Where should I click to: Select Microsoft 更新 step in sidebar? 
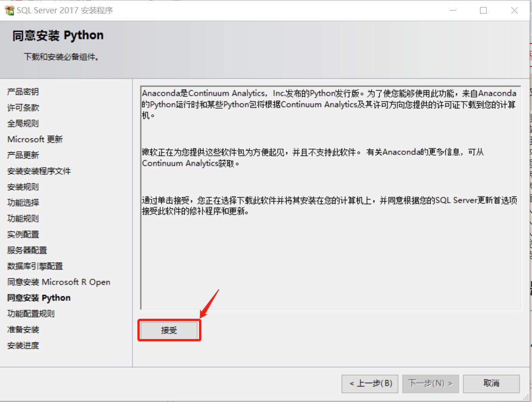point(35,139)
